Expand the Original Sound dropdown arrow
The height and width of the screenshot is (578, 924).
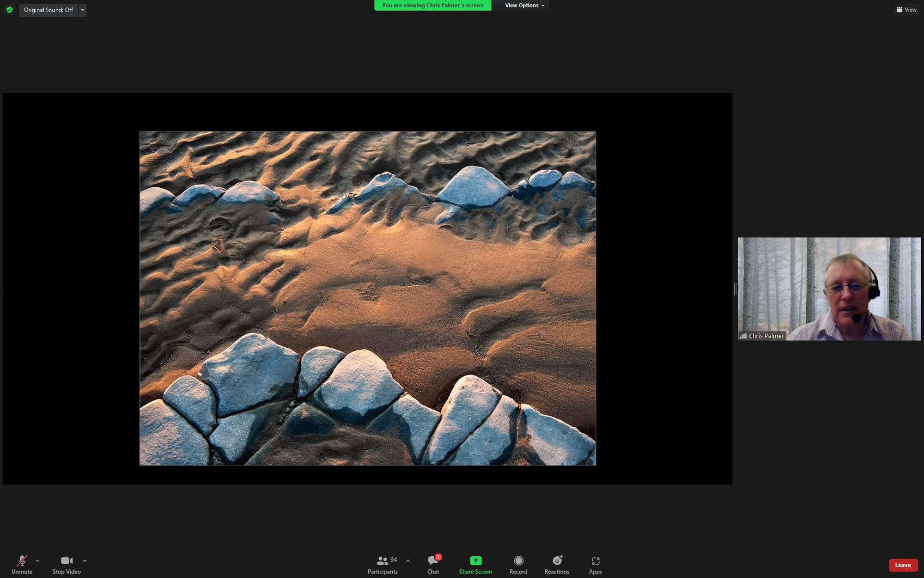(83, 10)
